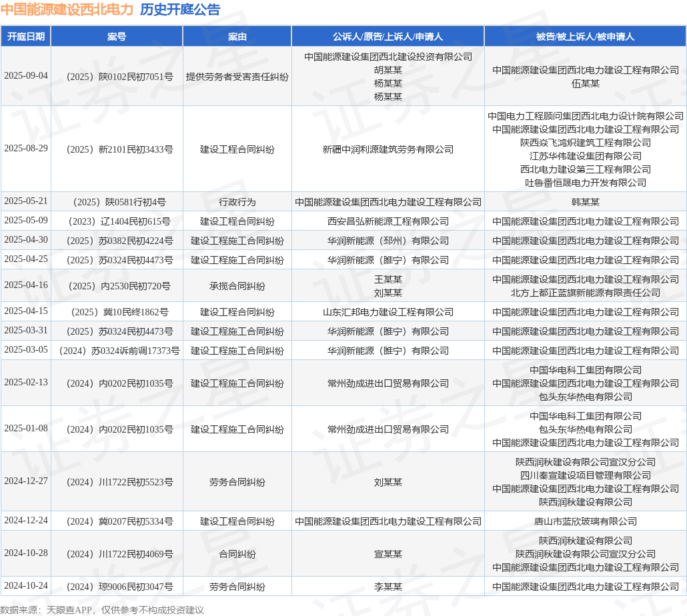Click the date cell 2025-09-04
The image size is (687, 616).
click(x=26, y=76)
